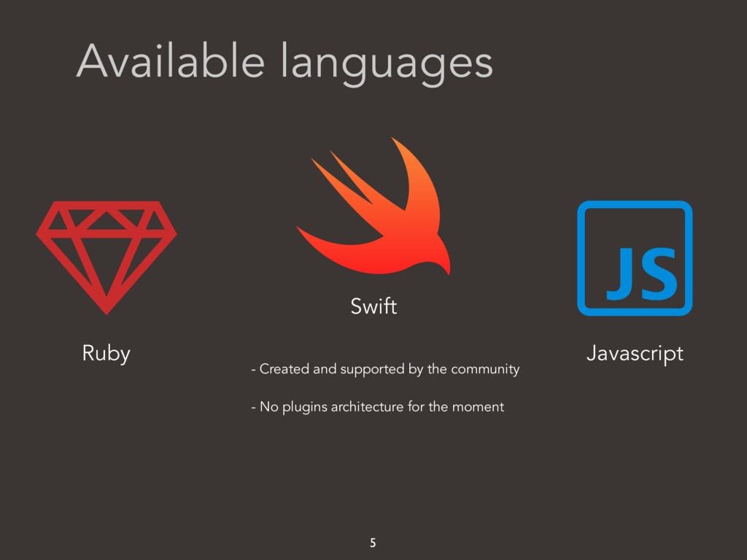Viewport: 747px width, 560px height.
Task: Click the red Ruby gem logo
Action: [107, 257]
